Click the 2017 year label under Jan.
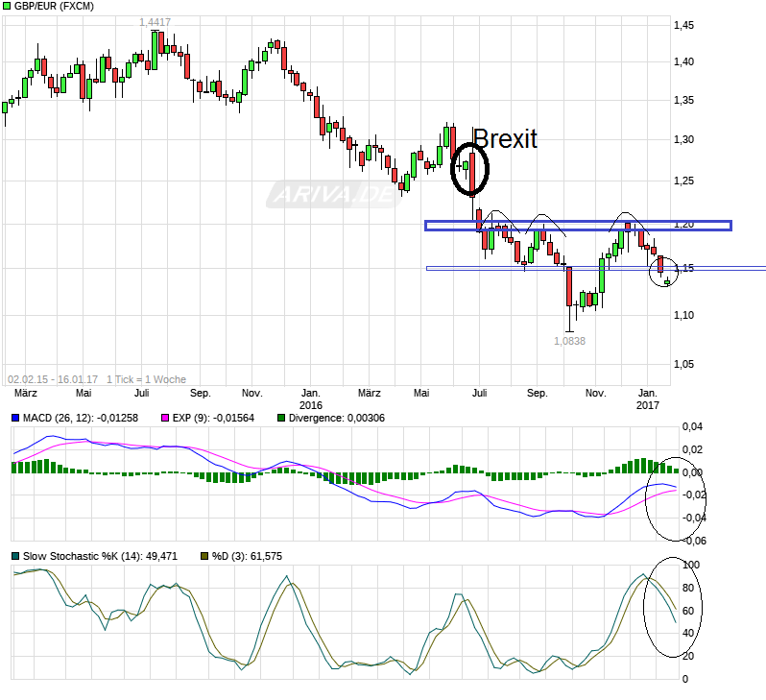766x700 pixels. click(647, 405)
